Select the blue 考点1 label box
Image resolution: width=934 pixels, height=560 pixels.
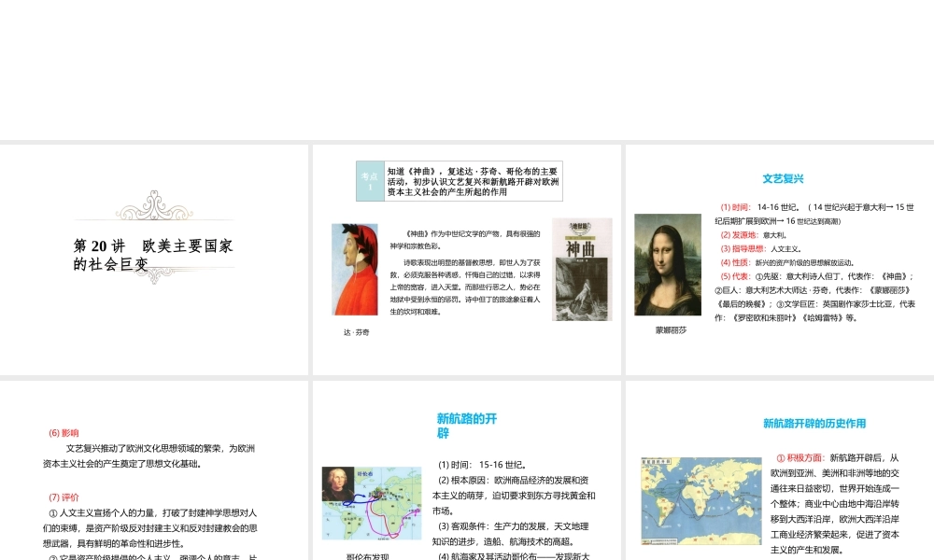click(370, 181)
